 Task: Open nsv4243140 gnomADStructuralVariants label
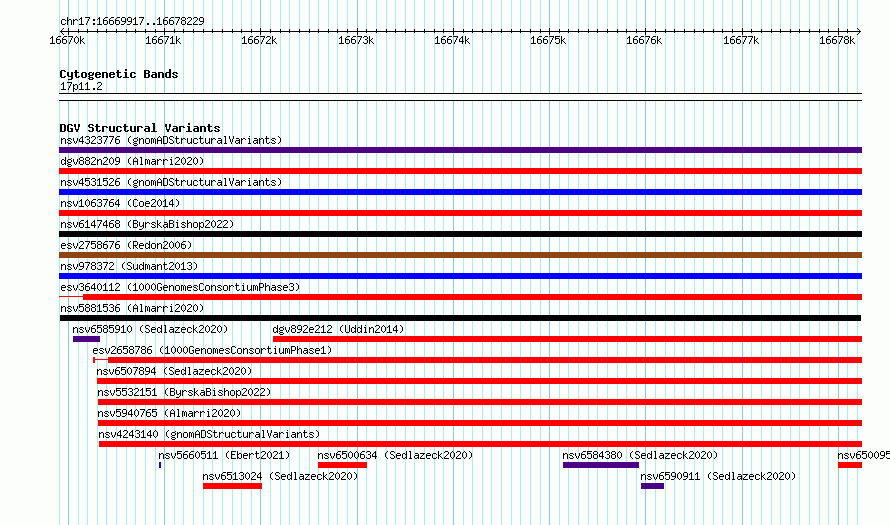[x=209, y=434]
